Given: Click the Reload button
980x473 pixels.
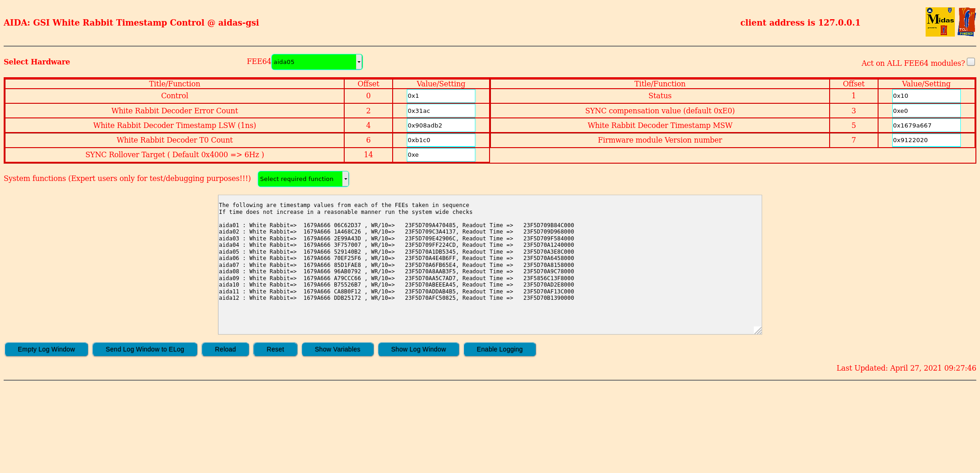Looking at the screenshot, I should click(x=225, y=349).
